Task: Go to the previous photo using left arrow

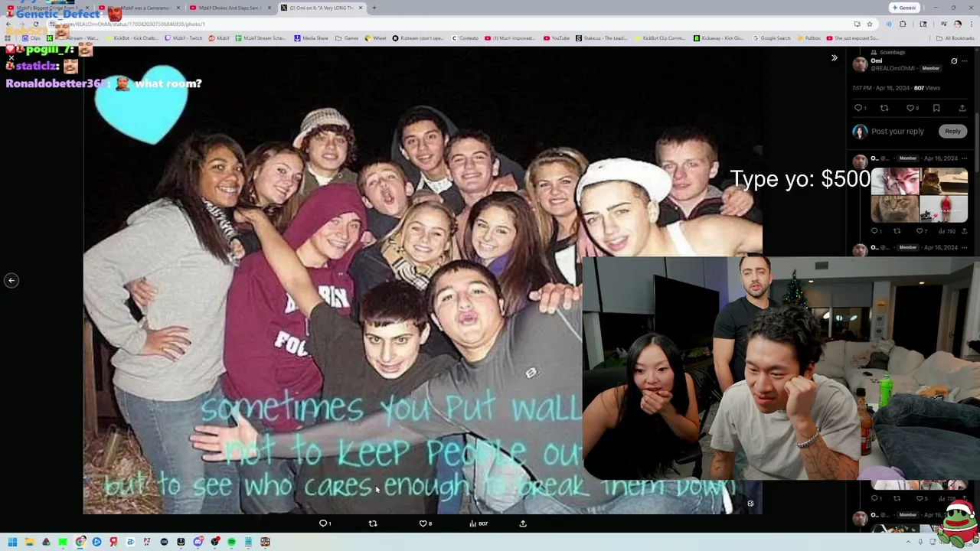Action: point(11,281)
